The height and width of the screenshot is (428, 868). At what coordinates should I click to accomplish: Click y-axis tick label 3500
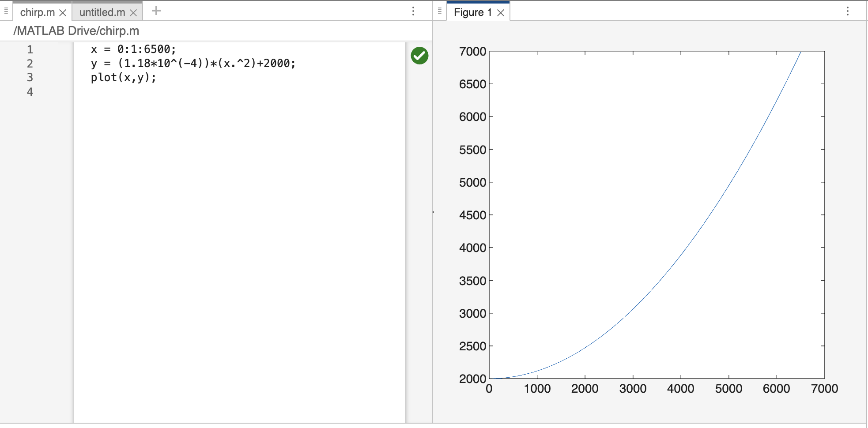tap(472, 281)
